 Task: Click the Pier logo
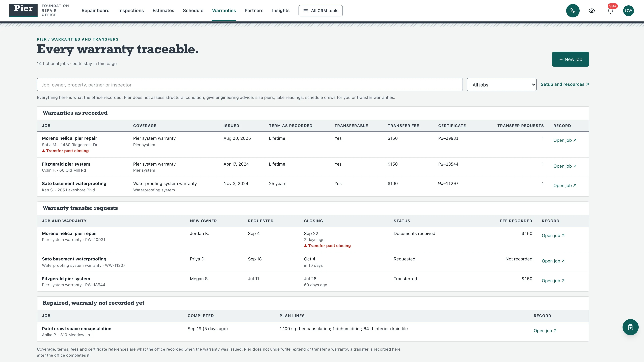(23, 10)
